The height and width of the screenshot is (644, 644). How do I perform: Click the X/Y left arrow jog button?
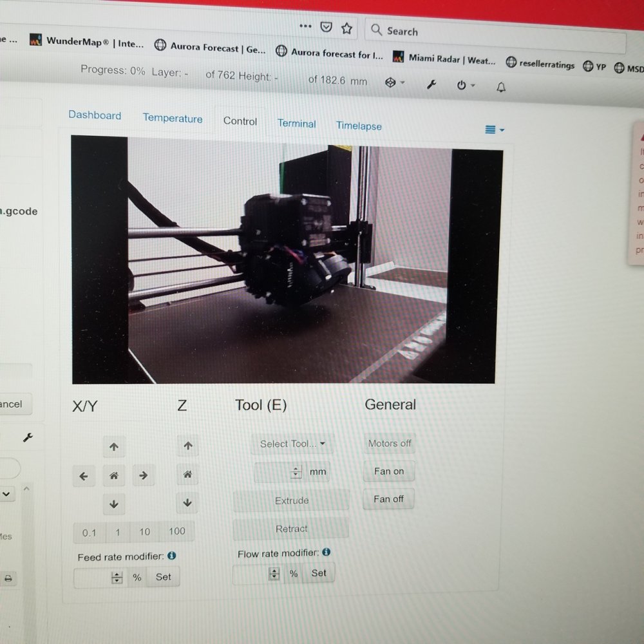click(x=84, y=477)
